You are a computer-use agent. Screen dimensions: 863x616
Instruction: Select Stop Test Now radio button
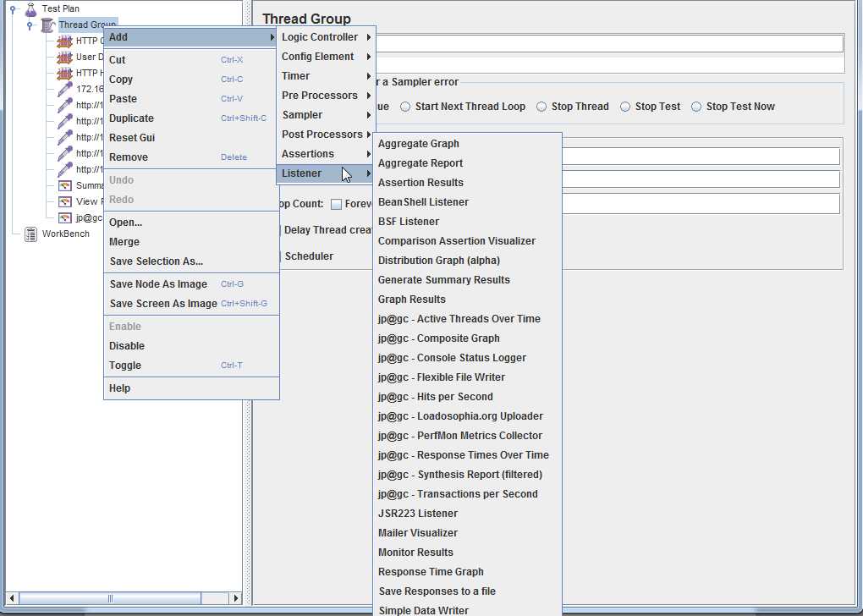696,107
